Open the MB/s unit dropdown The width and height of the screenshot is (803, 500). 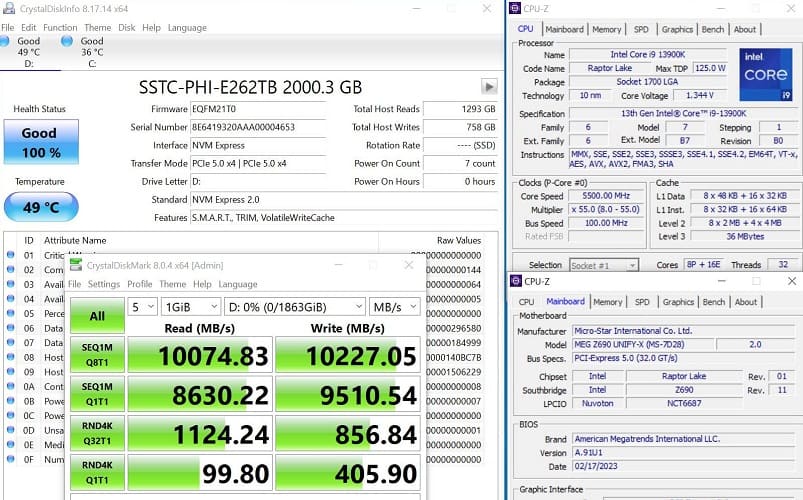pos(393,306)
